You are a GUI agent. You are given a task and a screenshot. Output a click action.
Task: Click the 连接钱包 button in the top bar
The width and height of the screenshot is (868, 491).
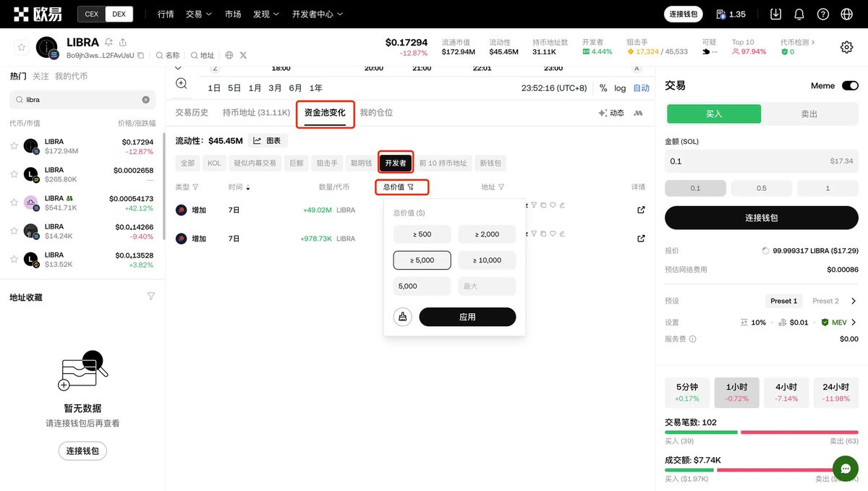pyautogui.click(x=684, y=14)
